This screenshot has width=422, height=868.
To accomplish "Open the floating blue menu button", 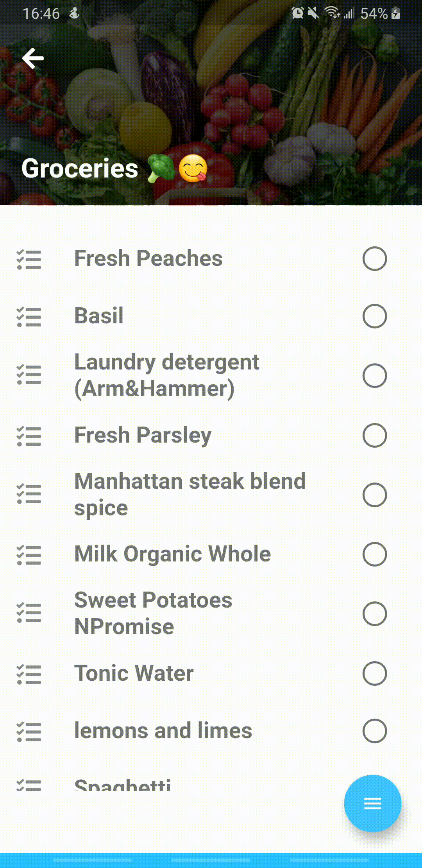I will (x=372, y=803).
